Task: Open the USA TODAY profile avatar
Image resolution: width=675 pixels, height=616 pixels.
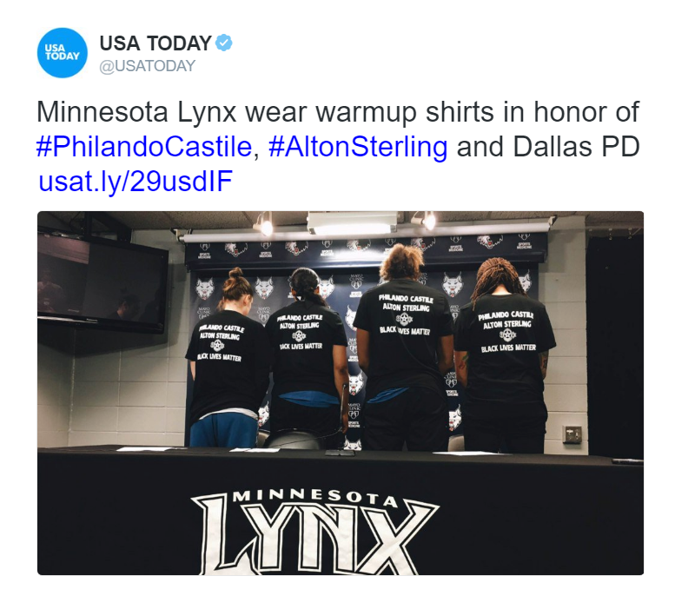Action: (63, 53)
